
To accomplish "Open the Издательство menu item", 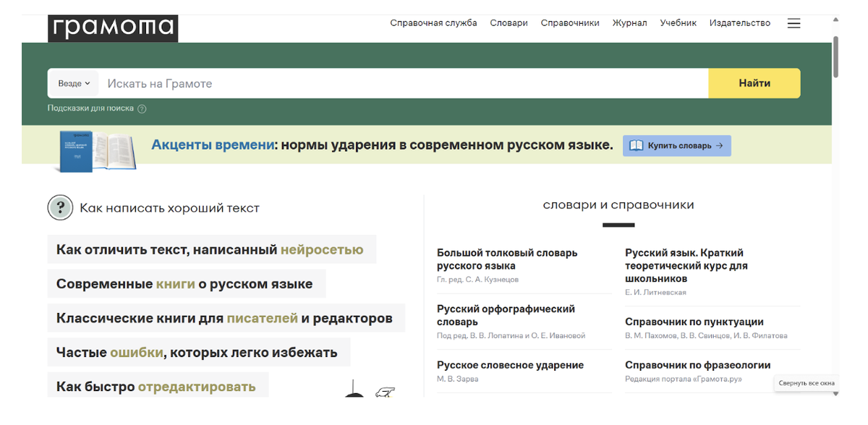I will [x=739, y=23].
